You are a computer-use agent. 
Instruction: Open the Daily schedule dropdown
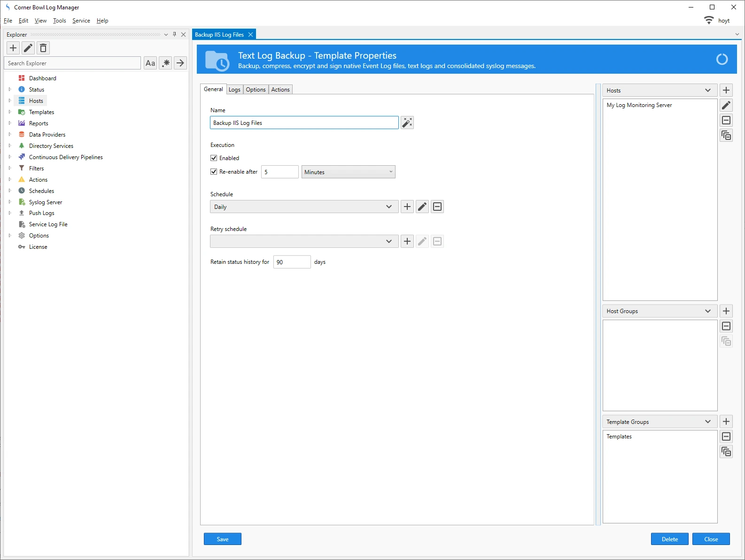pyautogui.click(x=304, y=207)
